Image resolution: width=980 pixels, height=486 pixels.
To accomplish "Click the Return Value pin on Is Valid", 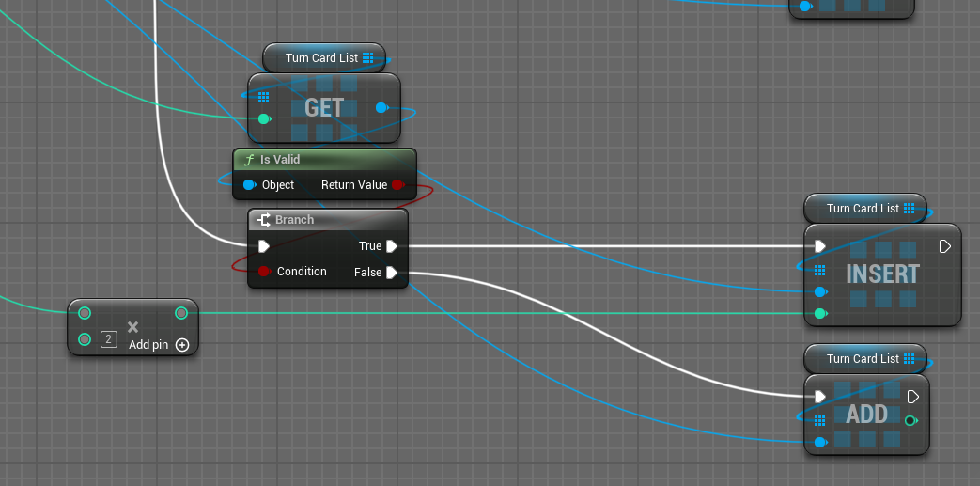I will coord(397,185).
